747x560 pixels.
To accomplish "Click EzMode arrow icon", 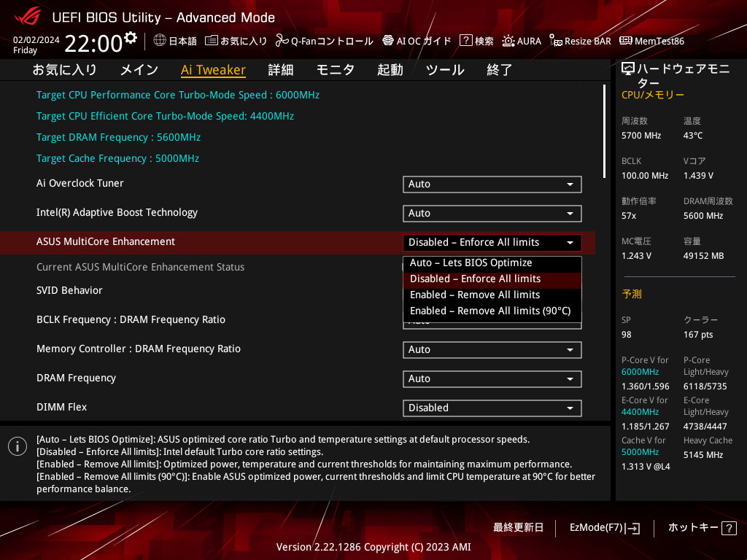I will tap(633, 528).
